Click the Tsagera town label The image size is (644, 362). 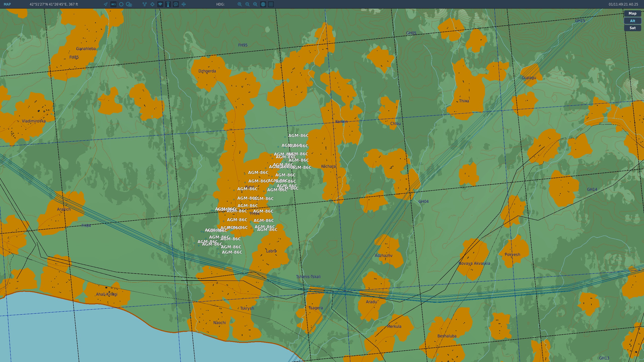(315, 308)
